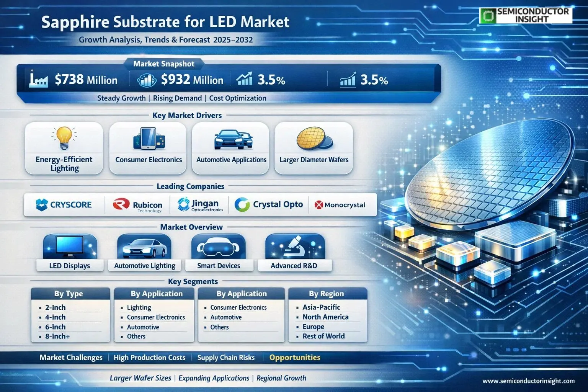Click the $738 Million value

(x=86, y=80)
